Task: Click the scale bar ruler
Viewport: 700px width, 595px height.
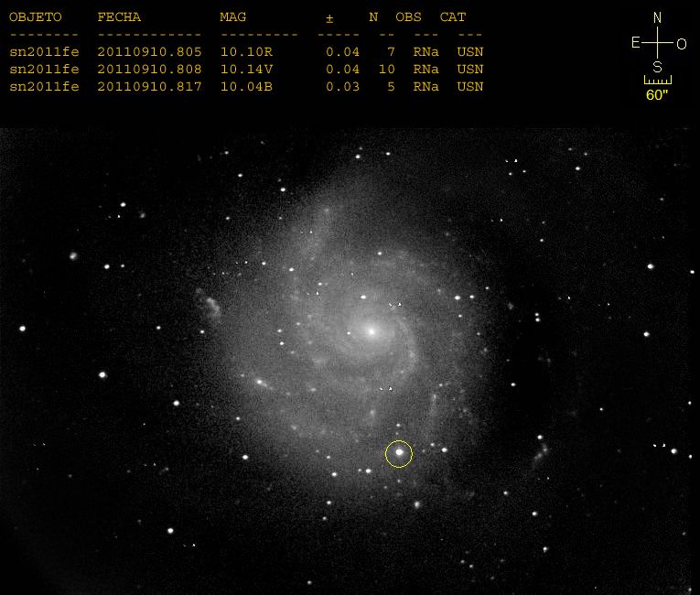Action: [x=658, y=80]
